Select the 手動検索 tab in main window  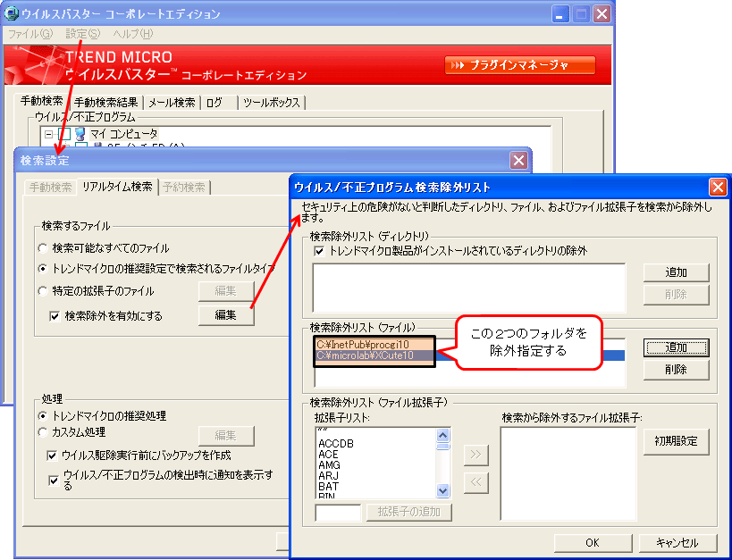point(41,101)
